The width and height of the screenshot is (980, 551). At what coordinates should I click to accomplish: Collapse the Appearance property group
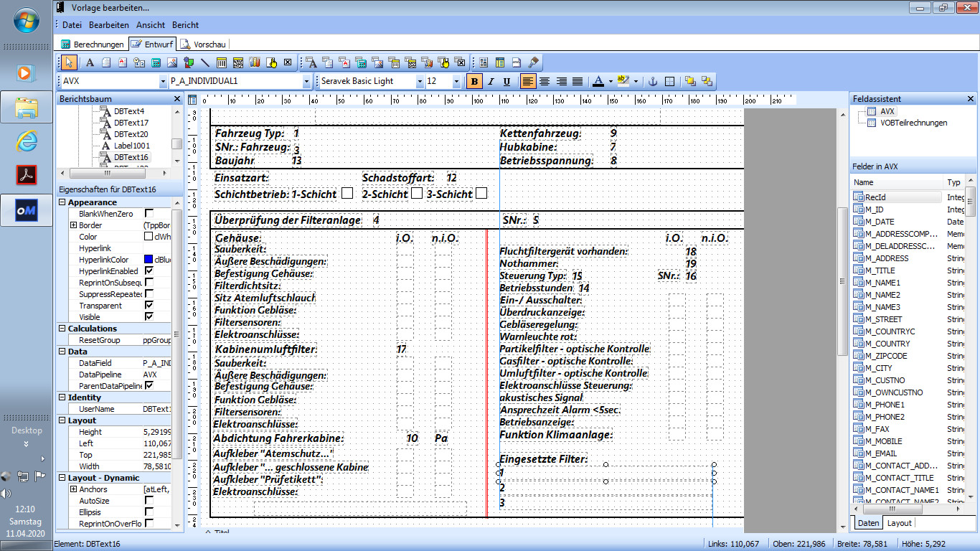pyautogui.click(x=62, y=202)
